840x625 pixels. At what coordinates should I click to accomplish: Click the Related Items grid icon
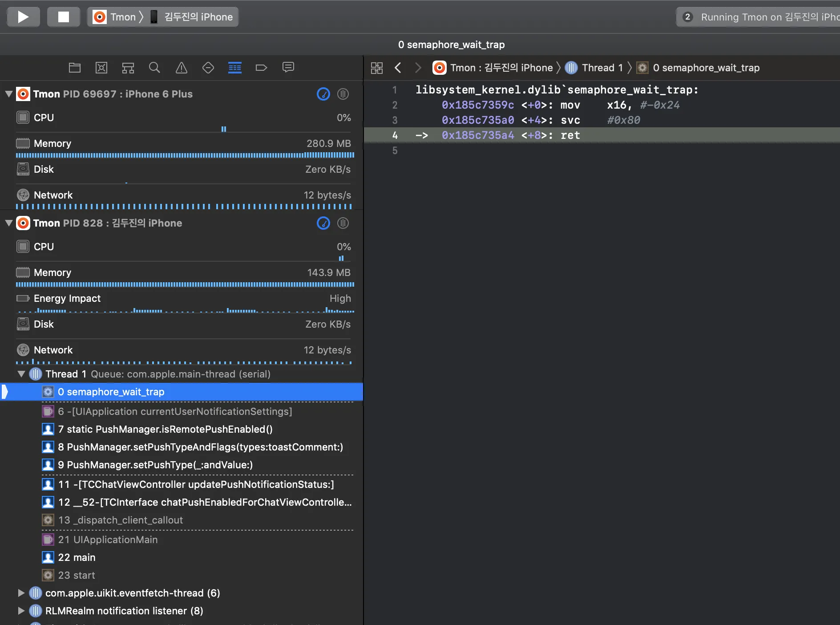coord(377,68)
